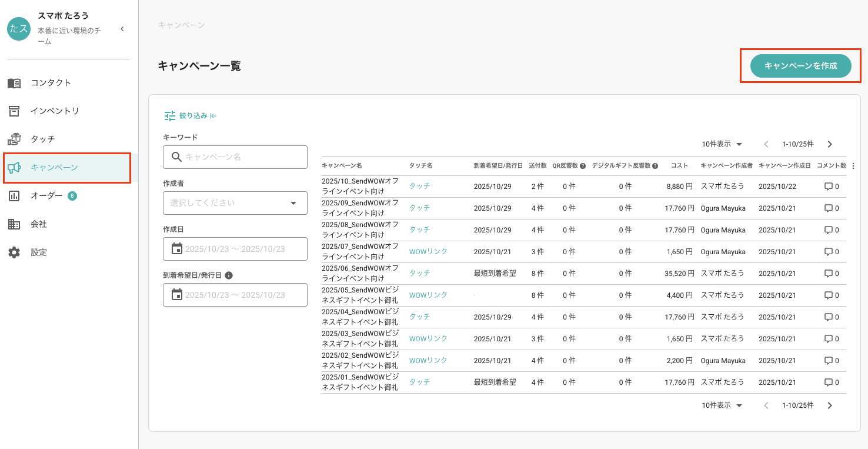
Task: Open the top 10件表示 page size dropdown
Action: (722, 144)
